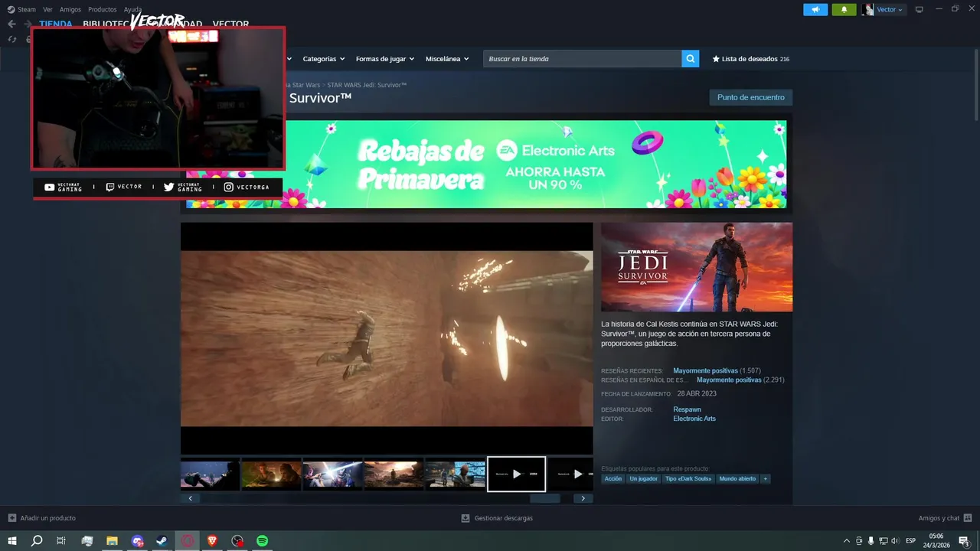
Task: Open the Windows Start menu
Action: coord(12,541)
